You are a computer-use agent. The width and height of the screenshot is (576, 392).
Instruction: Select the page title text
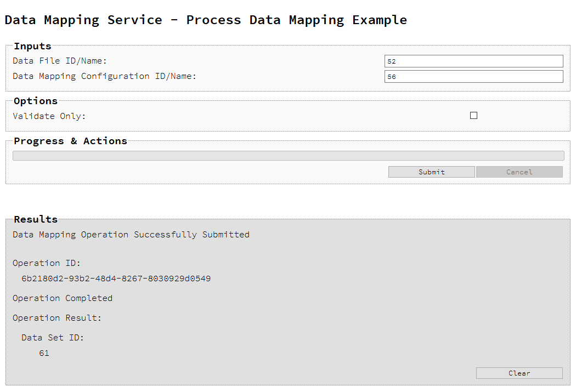[206, 20]
